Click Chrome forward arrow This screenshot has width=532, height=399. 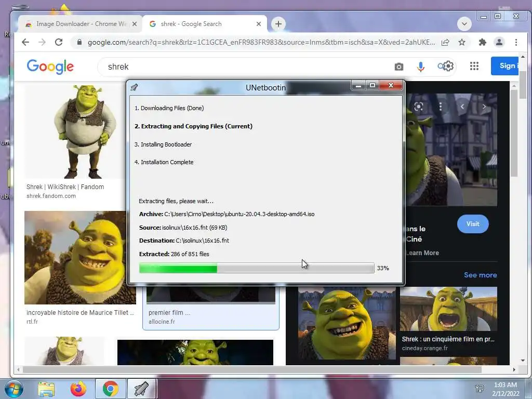pos(42,42)
